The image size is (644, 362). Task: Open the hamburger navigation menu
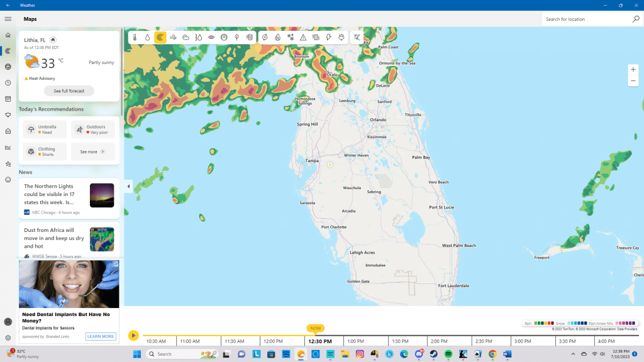pyautogui.click(x=8, y=19)
